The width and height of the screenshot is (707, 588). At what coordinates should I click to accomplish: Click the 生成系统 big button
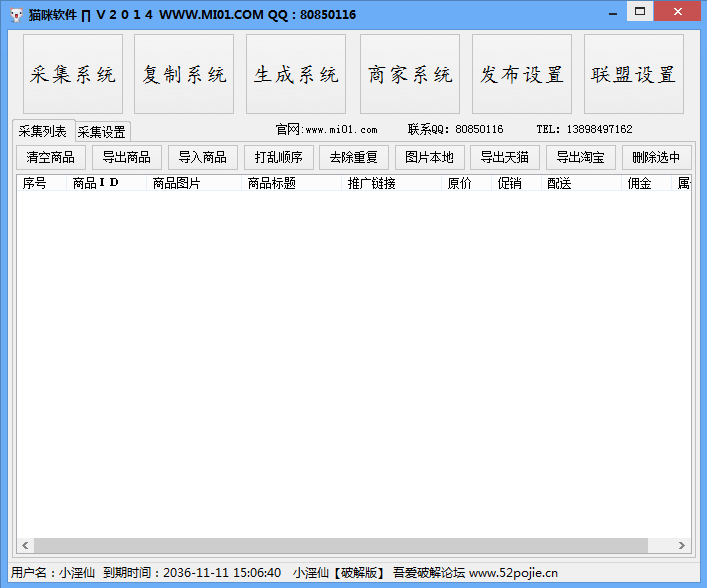pos(296,75)
